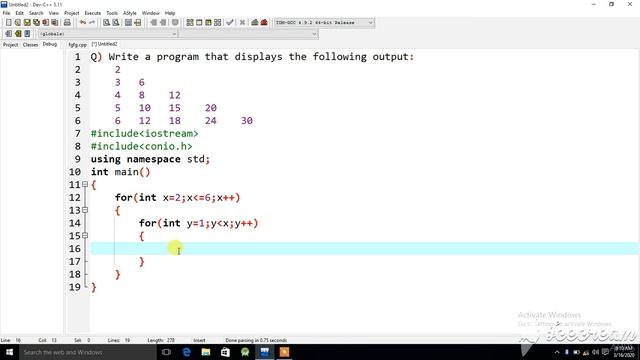
Task: Undo the last edit via toolbar
Action: click(x=83, y=22)
